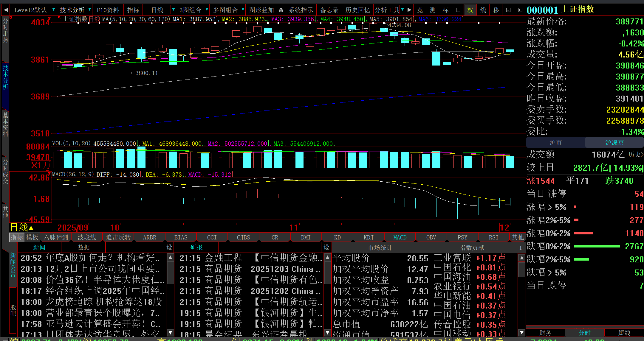This screenshot has height=341, width=644.
Task: Toggle the 移 toolbar button
Action: click(496, 10)
